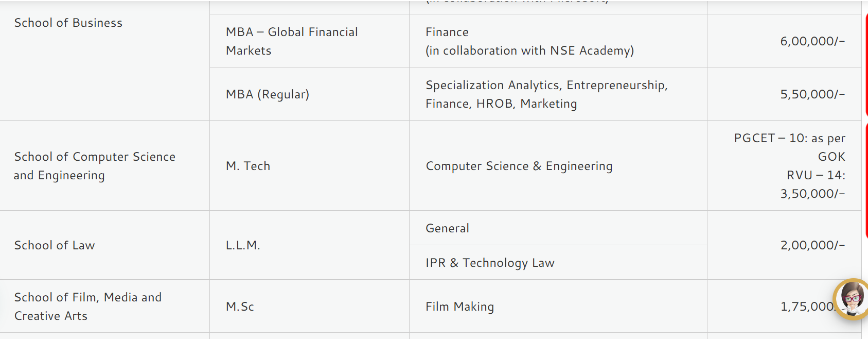This screenshot has width=868, height=339.
Task: Open the School of Film, Media row
Action: [x=87, y=306]
